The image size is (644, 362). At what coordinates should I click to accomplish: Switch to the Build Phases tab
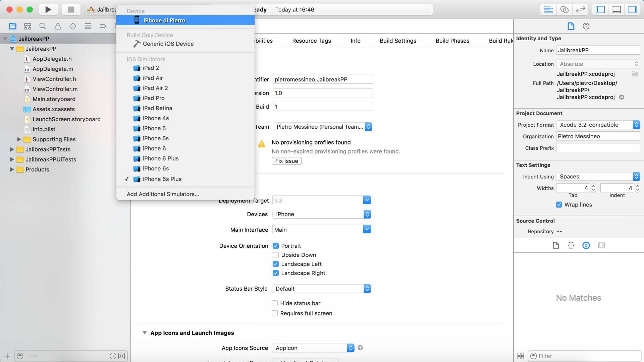tap(452, 41)
